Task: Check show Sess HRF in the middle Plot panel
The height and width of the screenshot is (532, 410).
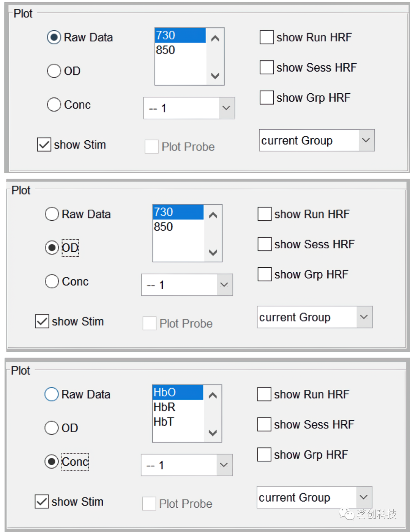Action: coord(265,244)
